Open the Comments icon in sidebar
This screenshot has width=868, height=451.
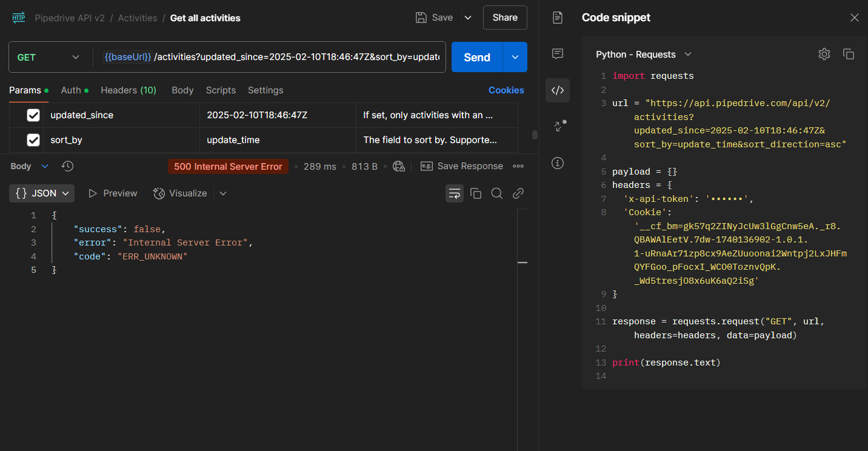558,54
